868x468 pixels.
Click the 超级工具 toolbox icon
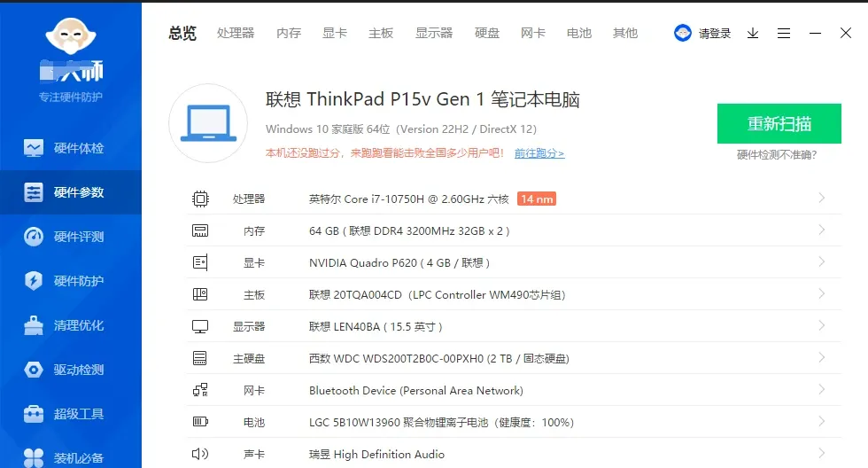[34, 414]
